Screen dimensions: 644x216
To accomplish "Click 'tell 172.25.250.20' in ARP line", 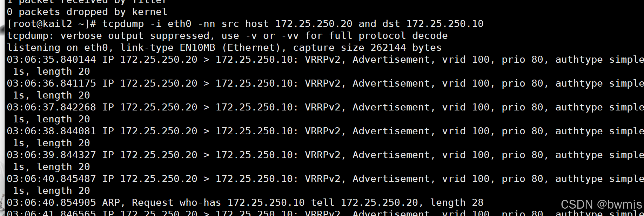I will [x=365, y=203].
